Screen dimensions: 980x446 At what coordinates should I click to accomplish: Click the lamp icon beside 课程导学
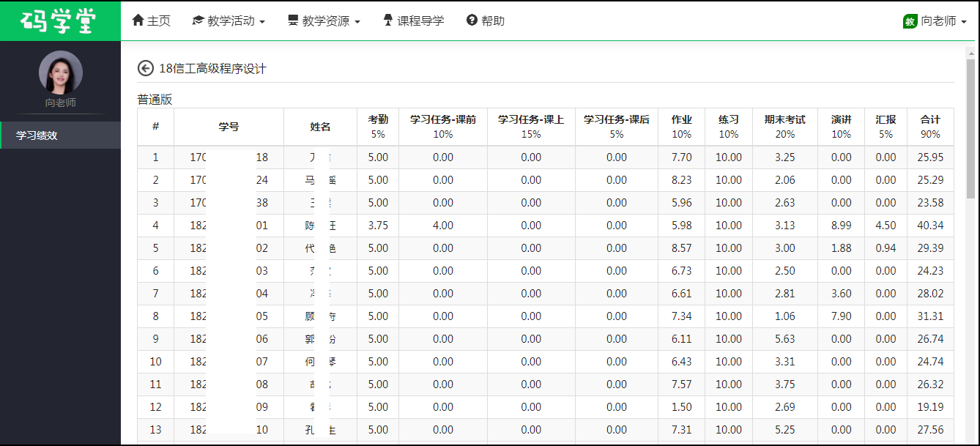click(x=388, y=21)
